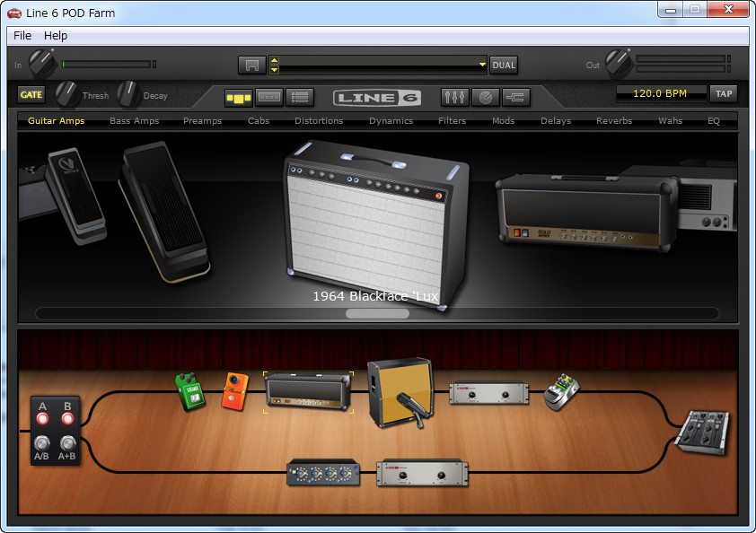
Task: Toggle the noise GATE on or off
Action: 31,95
